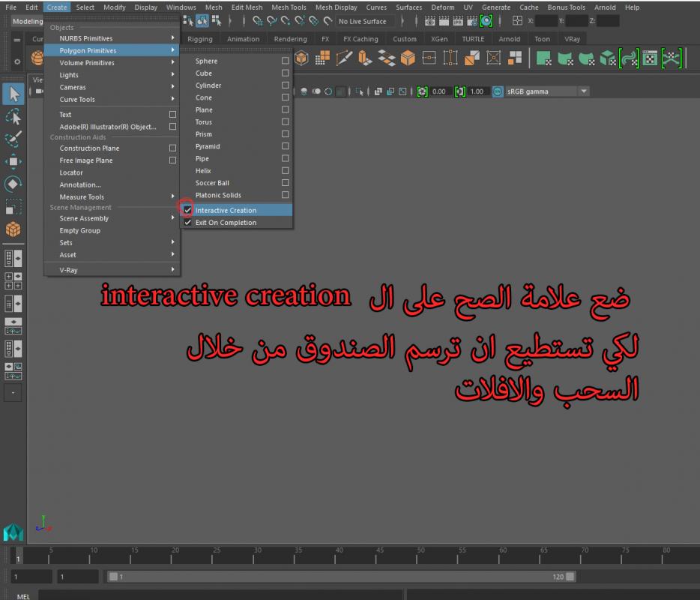Activate the Rotate tool

point(13,184)
